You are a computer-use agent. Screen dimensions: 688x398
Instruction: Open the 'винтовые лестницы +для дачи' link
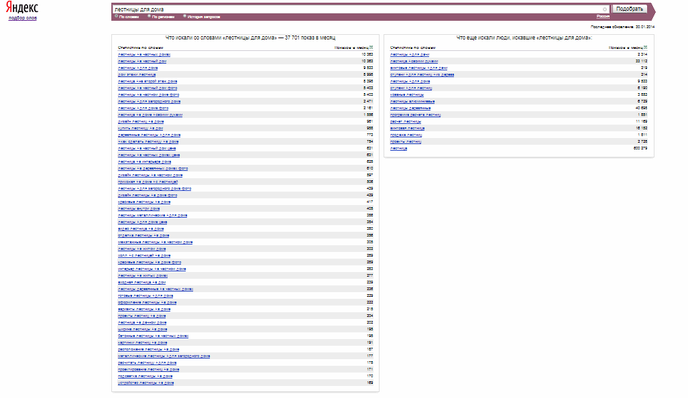pyautogui.click(x=419, y=68)
